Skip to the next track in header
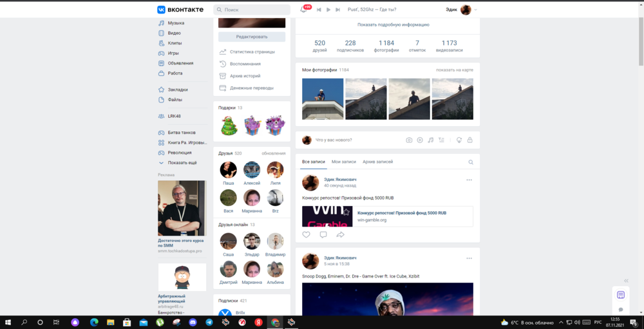Screen dimensions: 644x329 pos(337,10)
